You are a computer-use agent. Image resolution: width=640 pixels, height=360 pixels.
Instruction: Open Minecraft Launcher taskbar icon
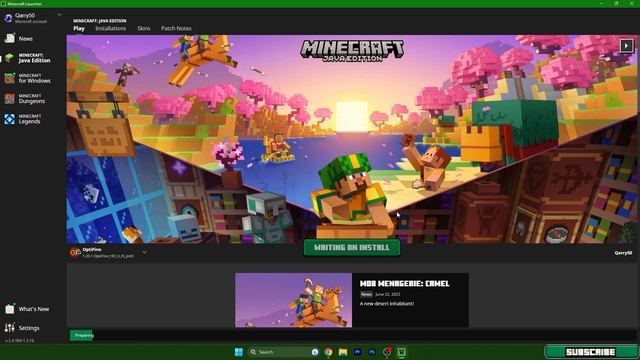coord(402,352)
